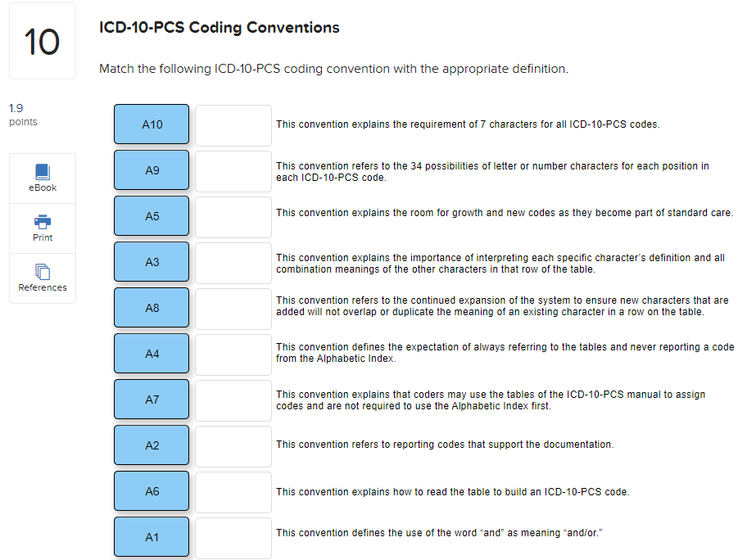
Task: Select the A10 answer tile
Action: (x=151, y=124)
